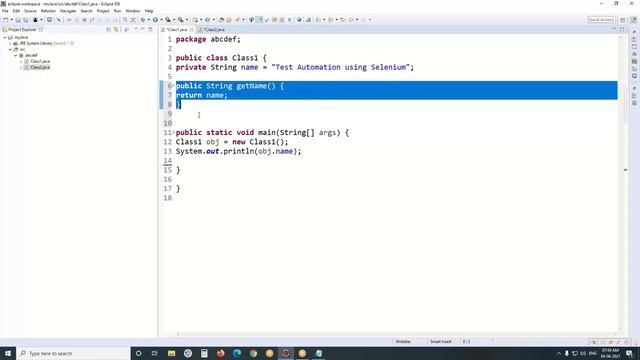Open Firefox from the taskbar
Viewport: 640px width, 360px height.
[x=220, y=353]
